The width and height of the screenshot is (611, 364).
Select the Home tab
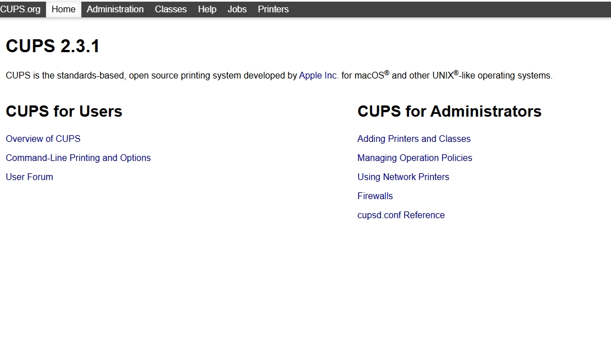click(x=63, y=10)
